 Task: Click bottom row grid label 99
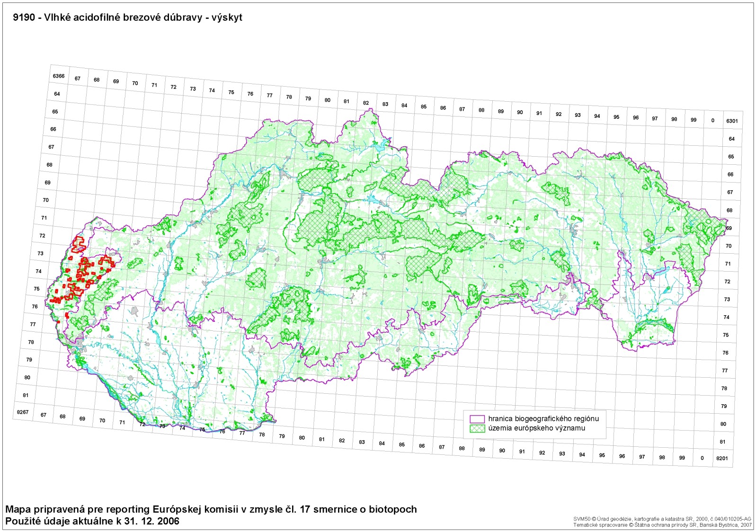point(682,458)
